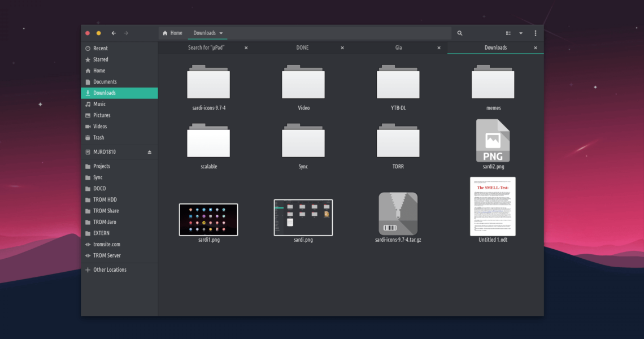The width and height of the screenshot is (644, 339).
Task: Expand the view options dropdown arrow
Action: [x=521, y=33]
